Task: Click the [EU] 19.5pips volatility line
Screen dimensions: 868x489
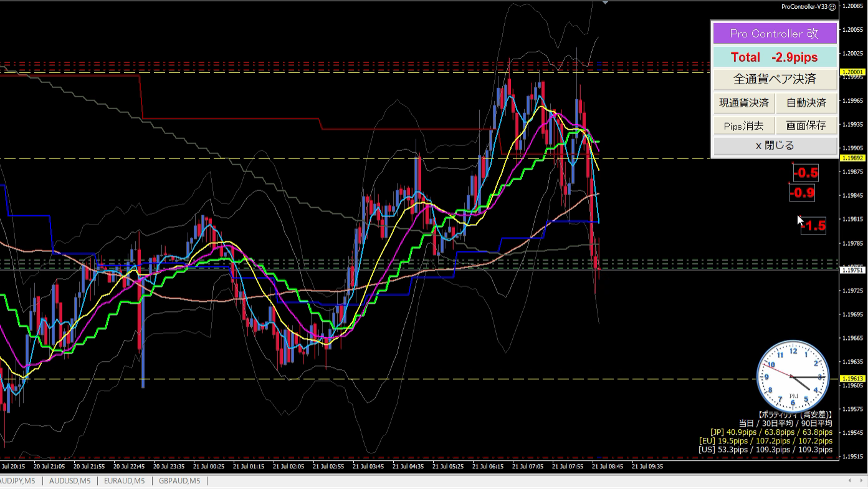Action: [766, 440]
